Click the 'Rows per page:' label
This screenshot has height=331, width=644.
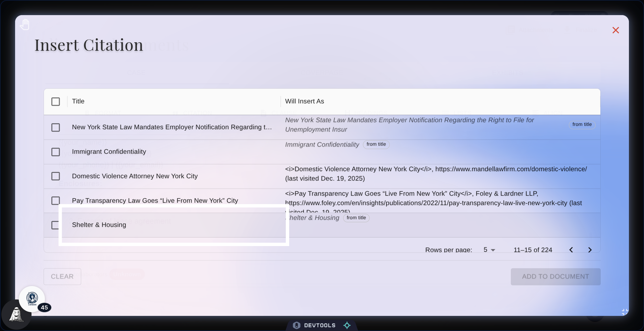448,250
